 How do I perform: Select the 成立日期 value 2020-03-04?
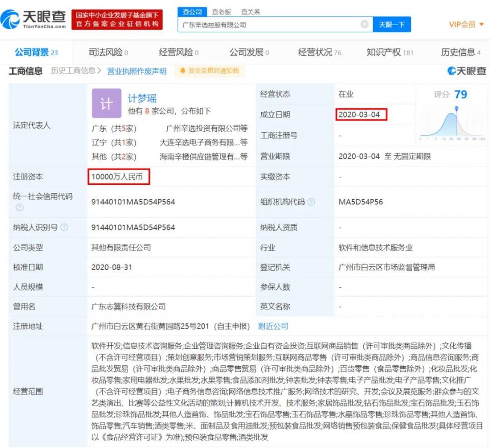click(x=359, y=114)
